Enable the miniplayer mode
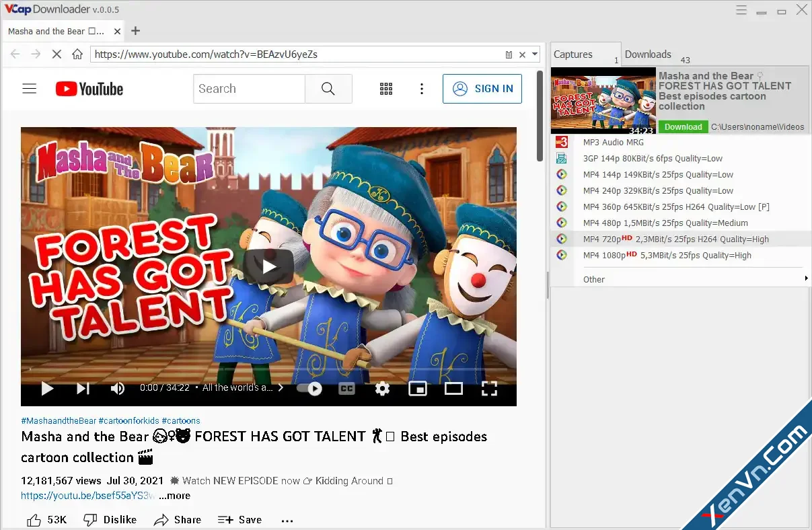Screen dimensions: 812x530 tap(418, 388)
